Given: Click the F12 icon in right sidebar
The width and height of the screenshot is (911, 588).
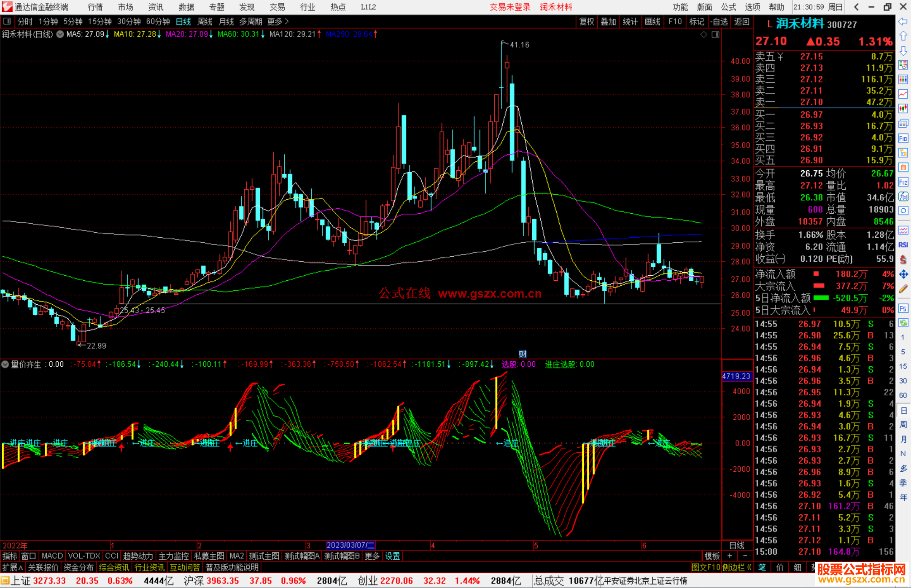Looking at the screenshot, I should click(x=903, y=182).
